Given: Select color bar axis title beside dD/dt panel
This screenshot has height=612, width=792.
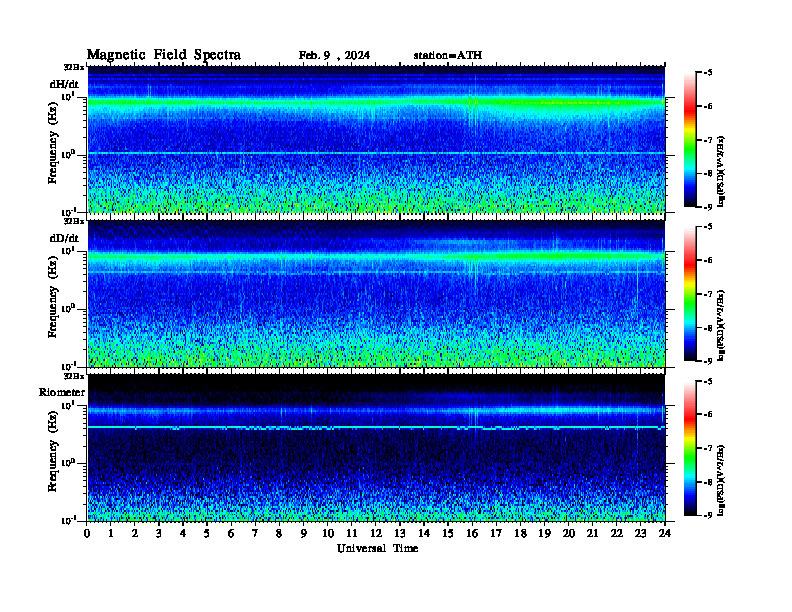Looking at the screenshot, I should 721,325.
